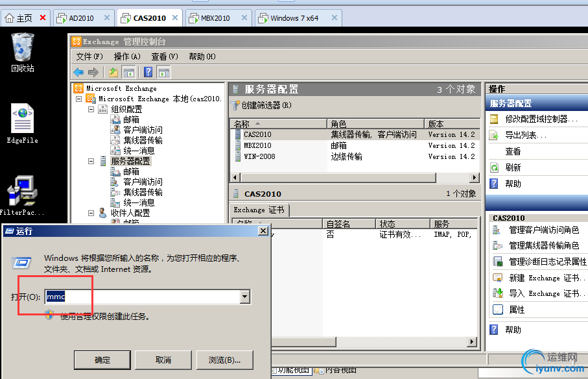Click the Manage Client Access Role icon

pyautogui.click(x=497, y=230)
